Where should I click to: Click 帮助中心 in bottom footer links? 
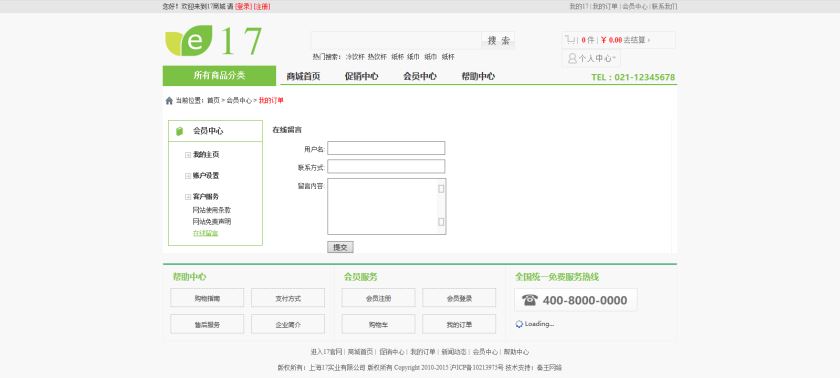(516, 352)
